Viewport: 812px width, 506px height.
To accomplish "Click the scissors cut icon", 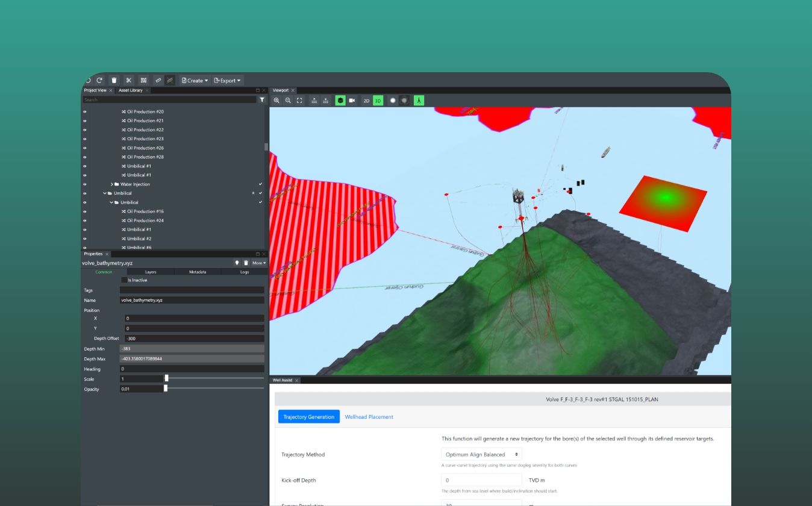I will click(x=128, y=80).
